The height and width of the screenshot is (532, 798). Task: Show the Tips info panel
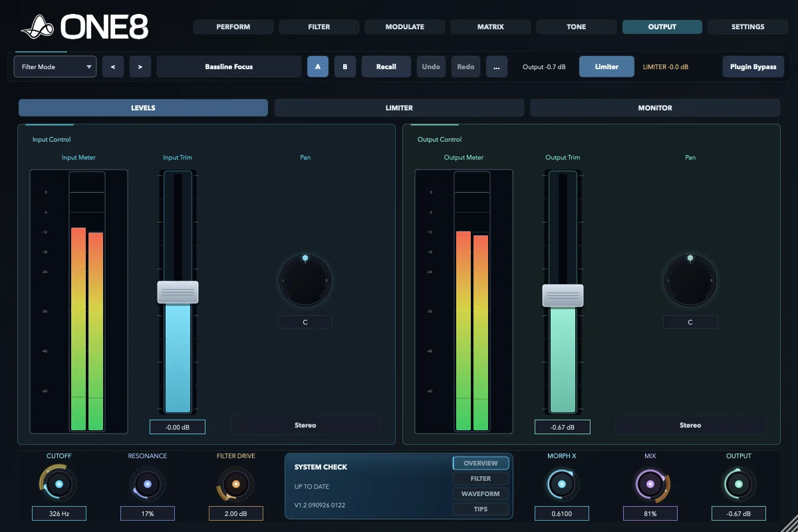pos(481,509)
